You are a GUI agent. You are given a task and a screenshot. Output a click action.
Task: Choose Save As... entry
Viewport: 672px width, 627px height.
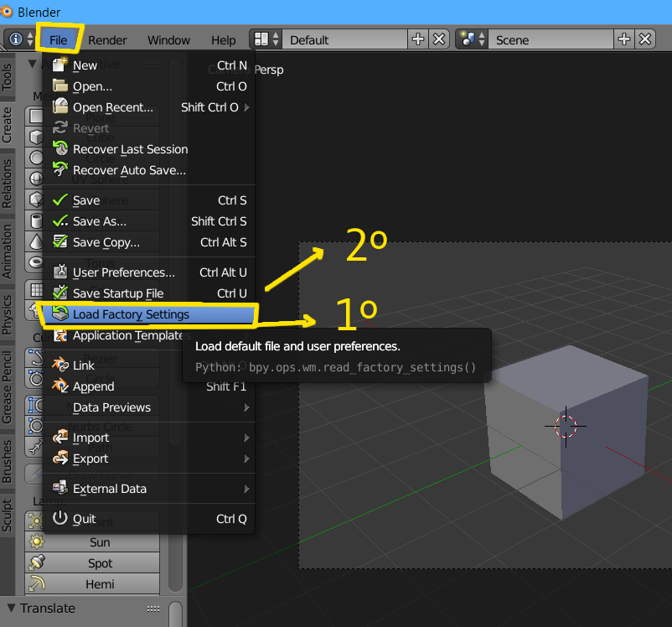pos(148,221)
